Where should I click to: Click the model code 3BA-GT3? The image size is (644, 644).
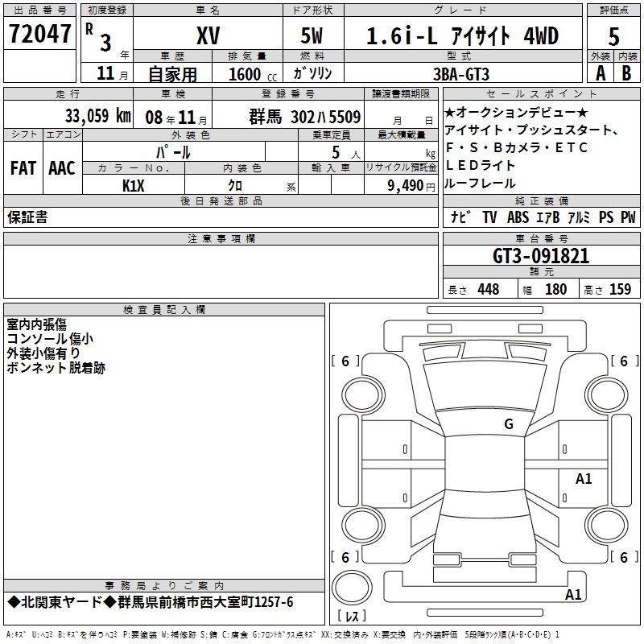pyautogui.click(x=461, y=73)
